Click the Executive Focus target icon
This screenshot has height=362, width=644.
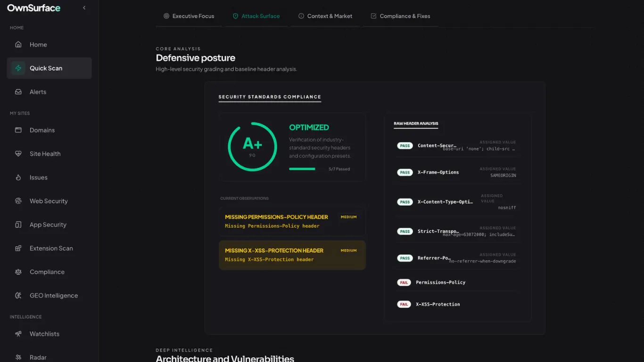click(x=166, y=16)
